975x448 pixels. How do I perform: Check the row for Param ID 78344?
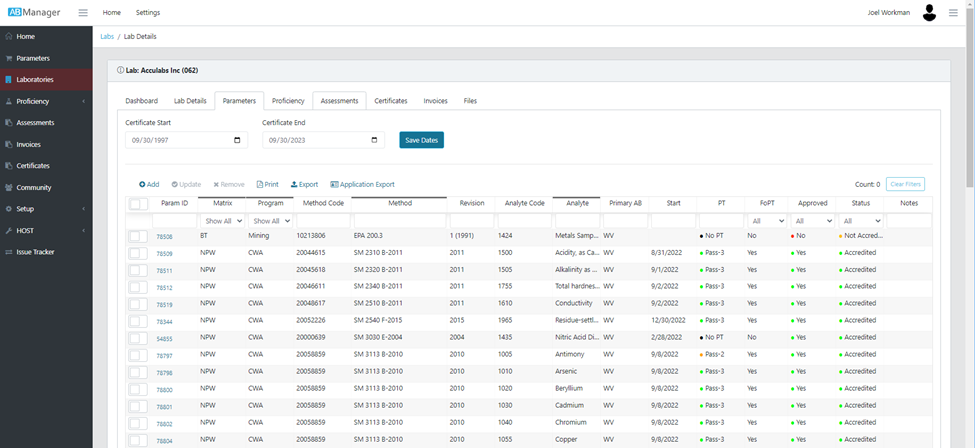[139, 321]
